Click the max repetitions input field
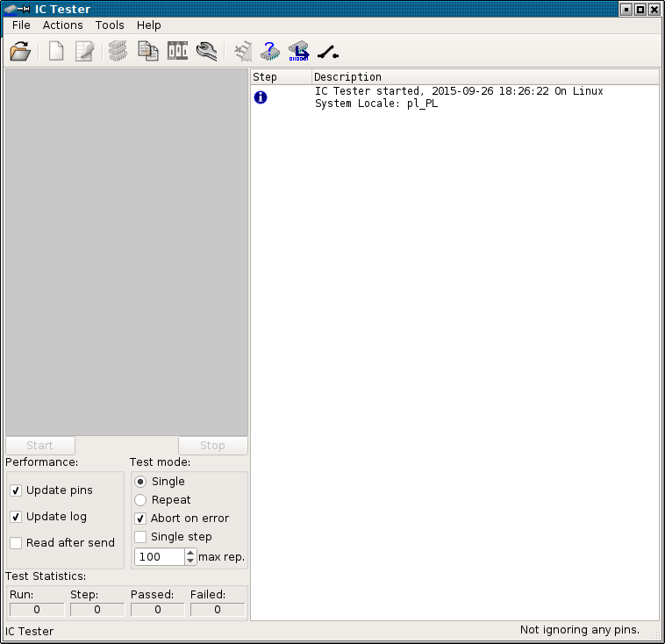 [x=159, y=557]
